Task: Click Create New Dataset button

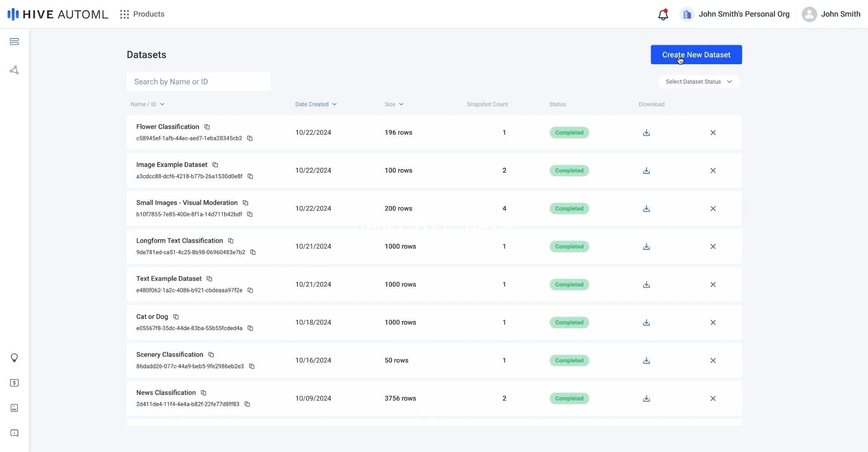Action: [x=696, y=55]
